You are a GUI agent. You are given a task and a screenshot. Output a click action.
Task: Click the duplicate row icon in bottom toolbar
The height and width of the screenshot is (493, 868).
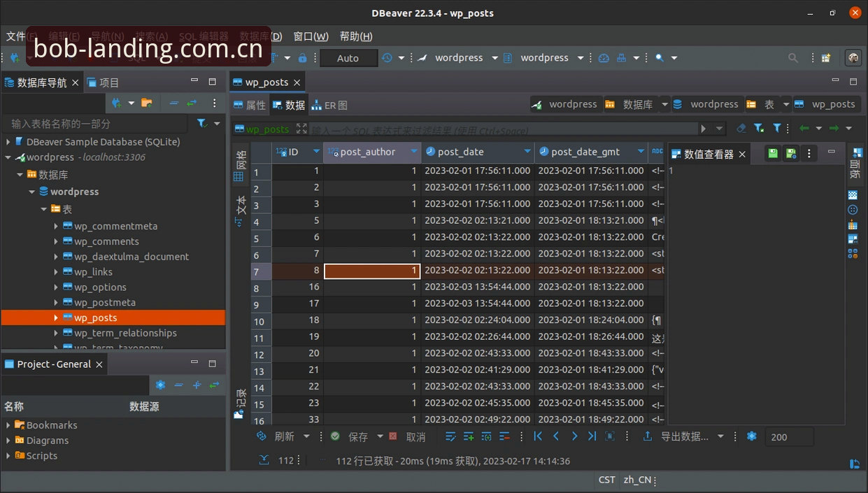click(486, 436)
